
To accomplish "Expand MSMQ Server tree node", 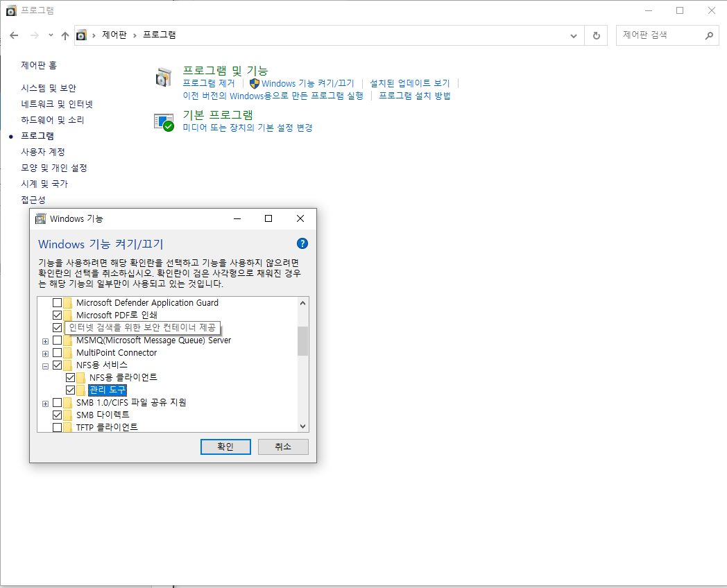I will [x=46, y=341].
